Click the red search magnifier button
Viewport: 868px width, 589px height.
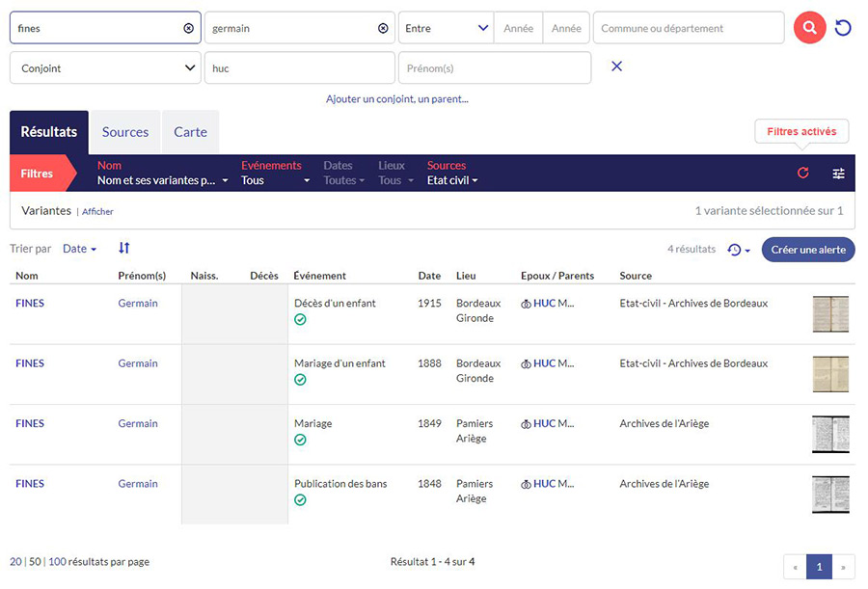pos(809,28)
